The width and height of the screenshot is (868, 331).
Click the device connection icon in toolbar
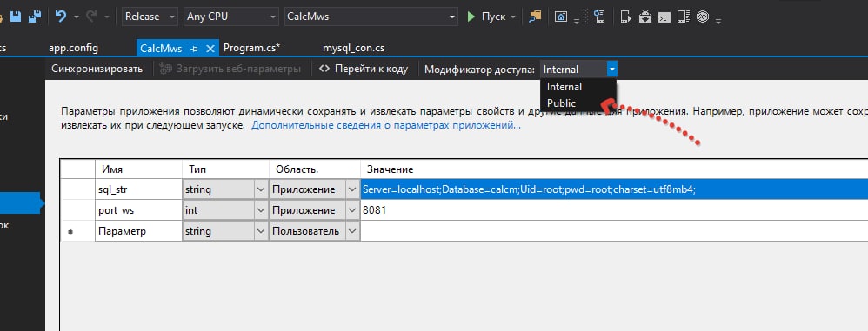(599, 17)
